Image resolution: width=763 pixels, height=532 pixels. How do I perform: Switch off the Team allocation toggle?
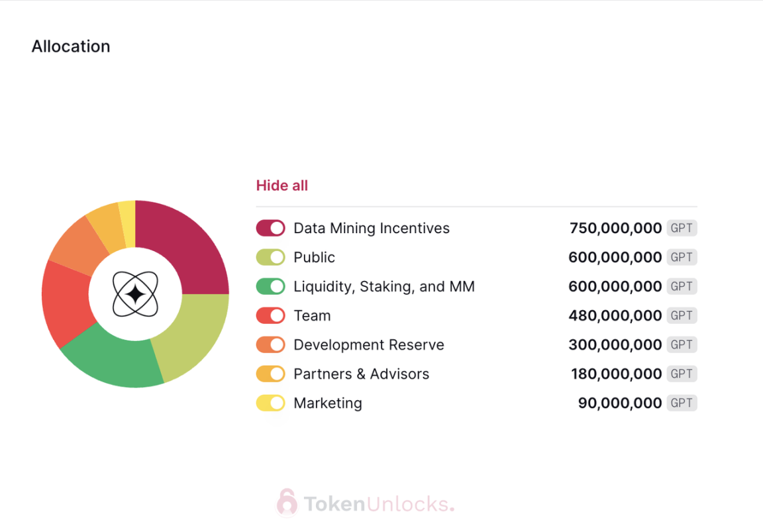[x=270, y=316]
